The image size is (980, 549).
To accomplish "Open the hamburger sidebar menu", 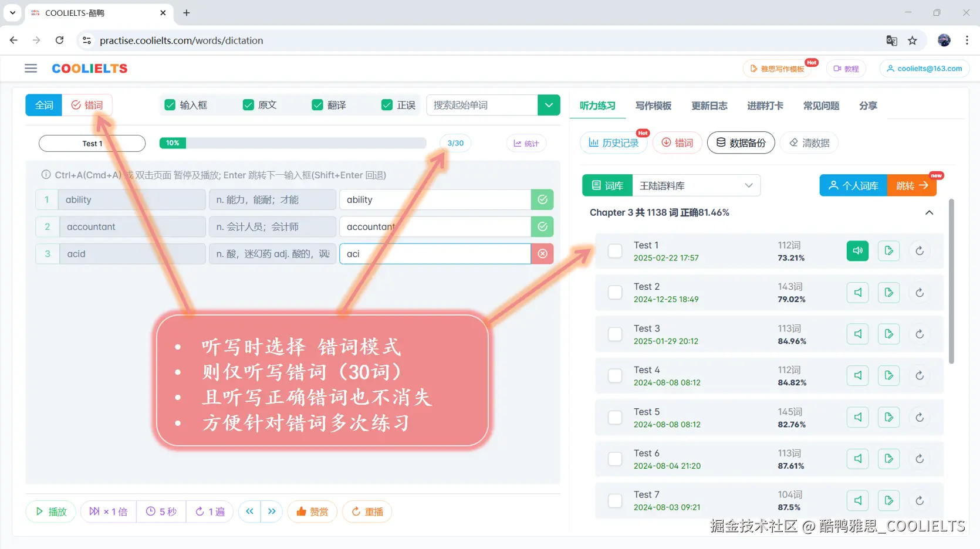I will coord(31,69).
